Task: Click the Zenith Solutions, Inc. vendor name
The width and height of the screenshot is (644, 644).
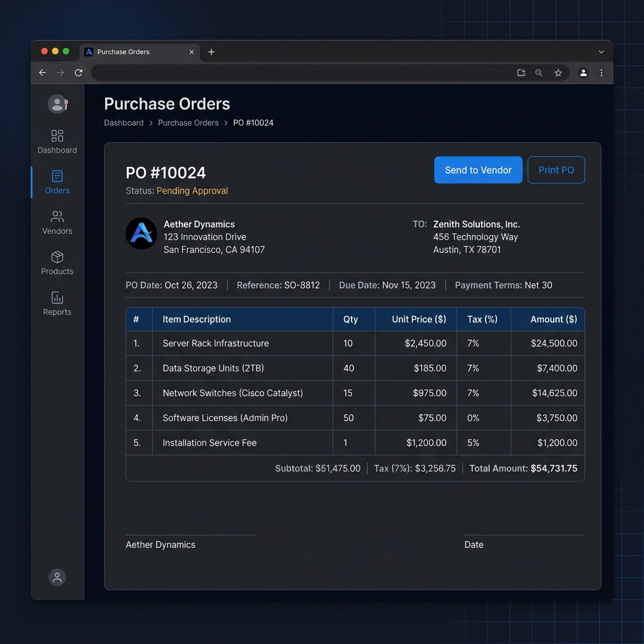Action: [477, 225]
